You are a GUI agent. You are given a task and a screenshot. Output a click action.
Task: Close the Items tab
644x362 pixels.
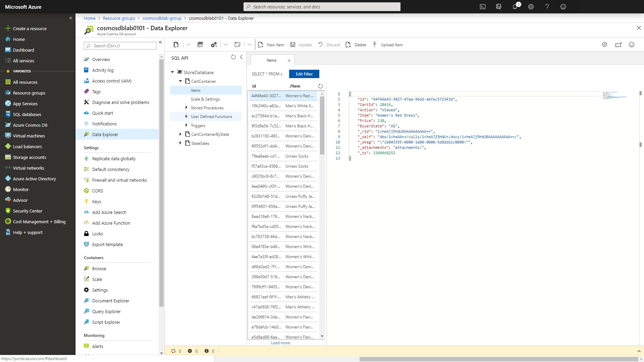pyautogui.click(x=289, y=61)
